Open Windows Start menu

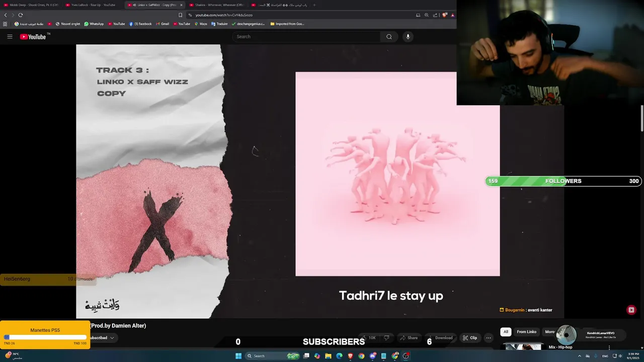coord(238,356)
